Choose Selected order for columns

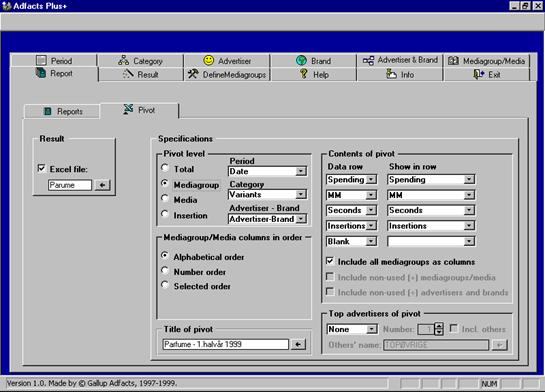pyautogui.click(x=165, y=285)
